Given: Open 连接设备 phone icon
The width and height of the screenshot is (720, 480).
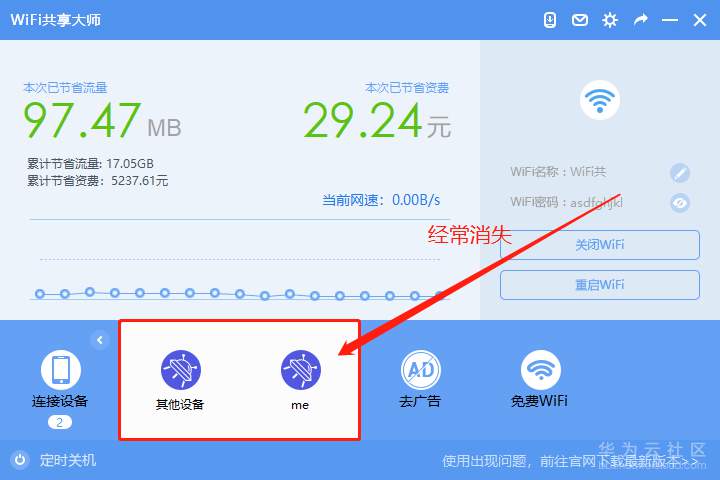Looking at the screenshot, I should tap(61, 370).
